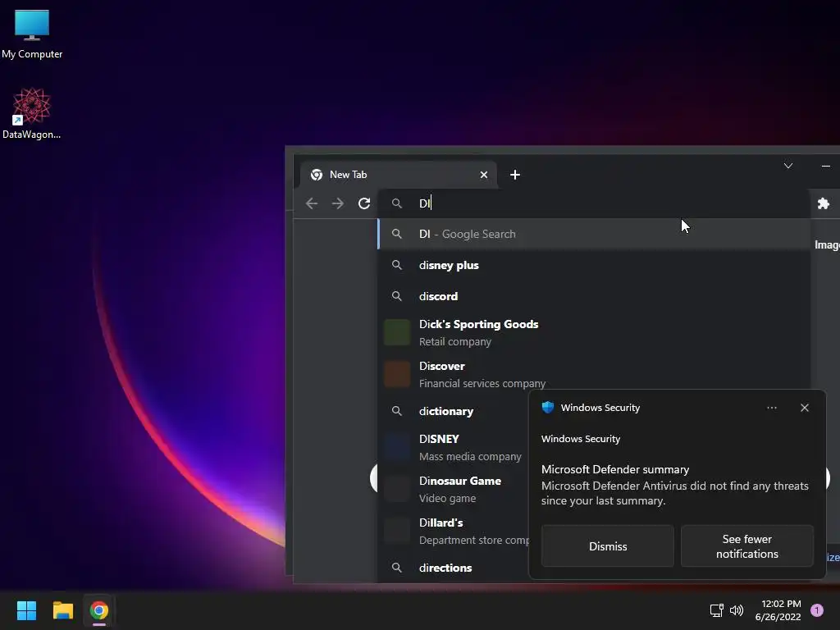Open File Explorer from the taskbar

[x=62, y=610]
